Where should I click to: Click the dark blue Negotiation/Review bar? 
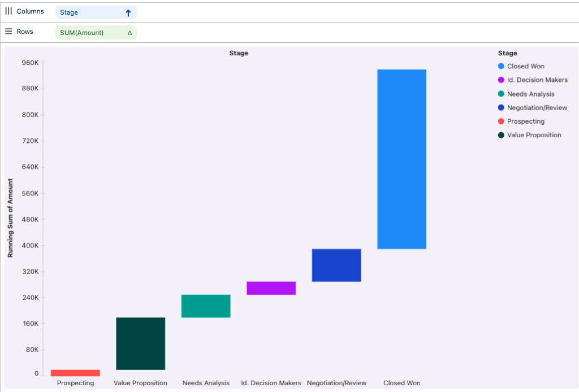(x=336, y=265)
